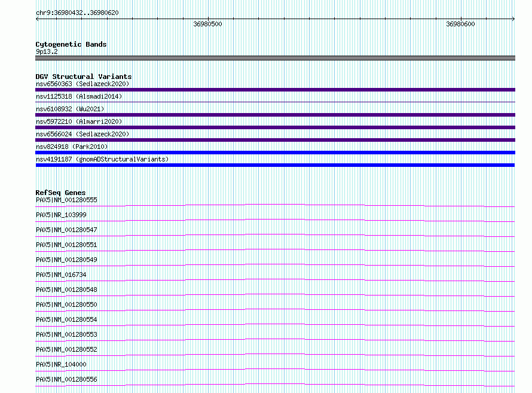Open transcript PAX5|NR_103999

coord(61,215)
